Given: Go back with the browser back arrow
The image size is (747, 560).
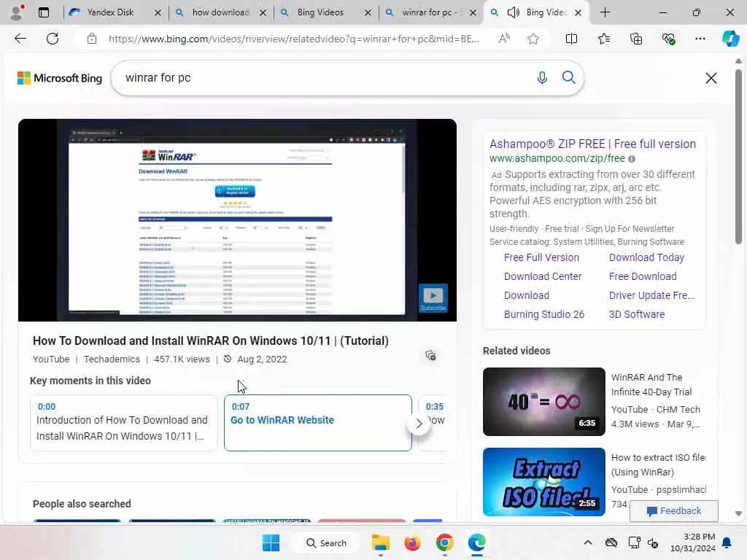Looking at the screenshot, I should point(20,39).
